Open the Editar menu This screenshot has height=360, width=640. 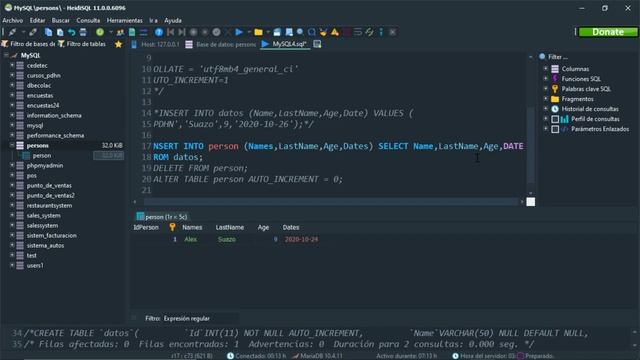click(37, 20)
